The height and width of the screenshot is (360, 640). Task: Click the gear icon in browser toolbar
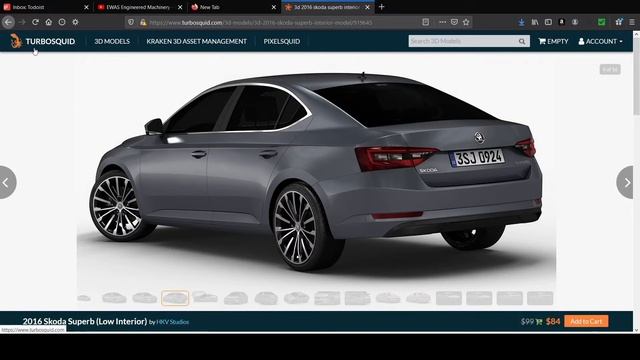click(x=75, y=22)
